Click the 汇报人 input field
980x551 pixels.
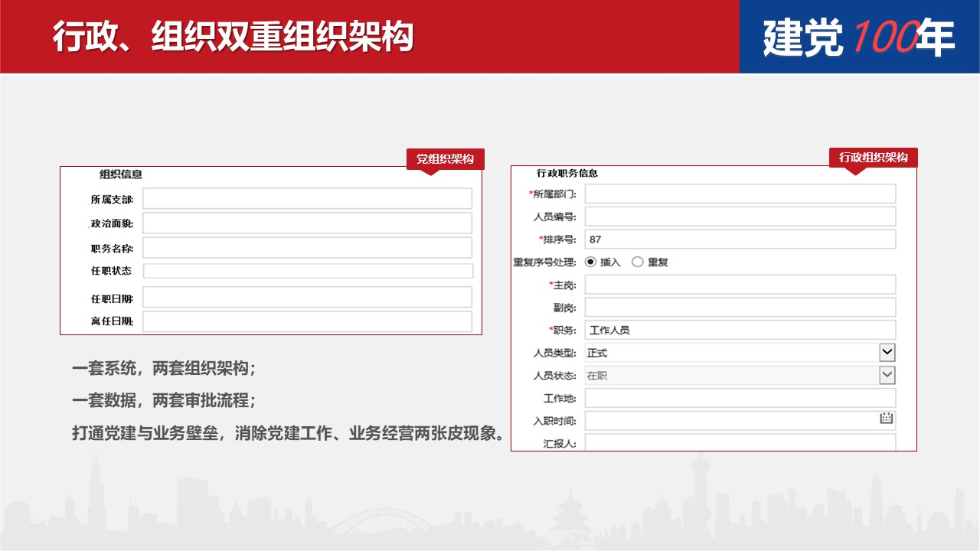[x=740, y=442]
